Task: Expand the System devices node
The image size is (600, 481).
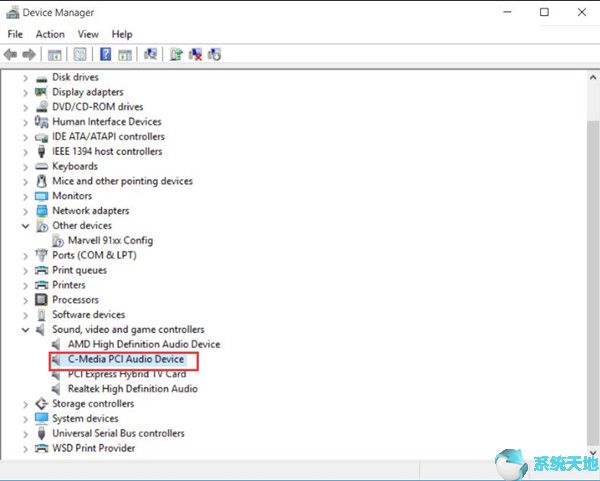Action: (25, 419)
